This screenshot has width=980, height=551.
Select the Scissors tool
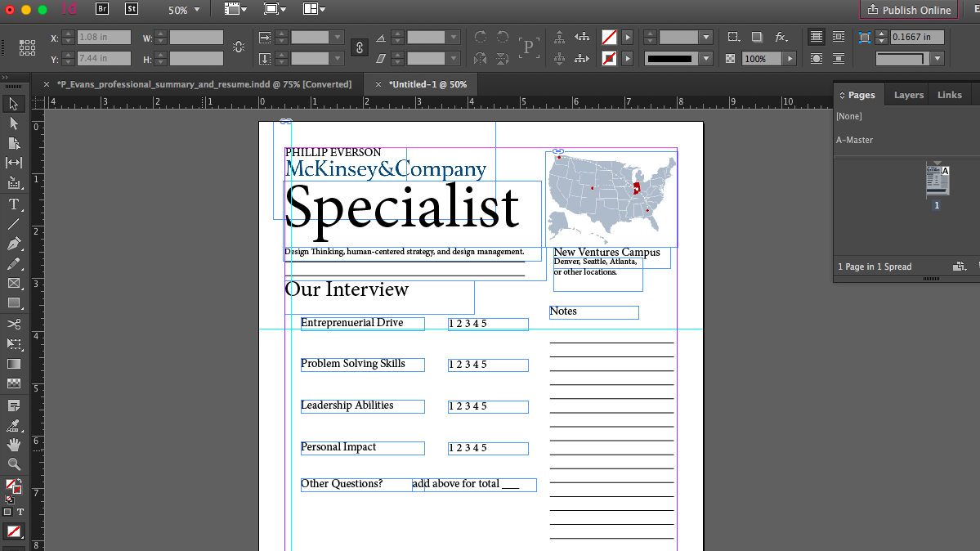tap(13, 324)
